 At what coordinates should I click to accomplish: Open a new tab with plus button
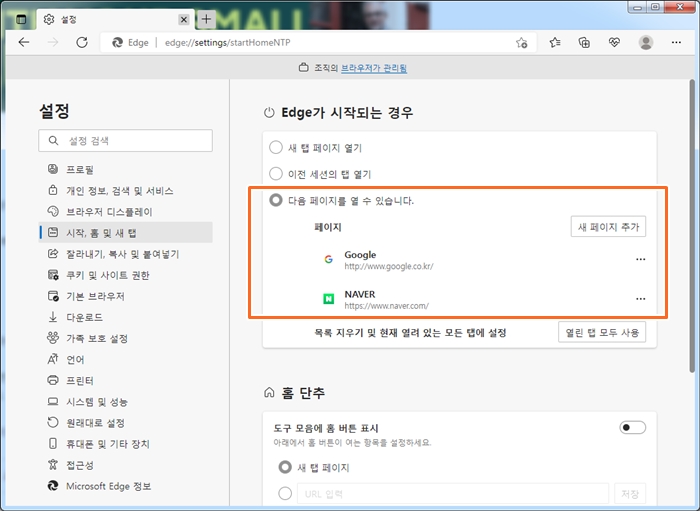(206, 19)
